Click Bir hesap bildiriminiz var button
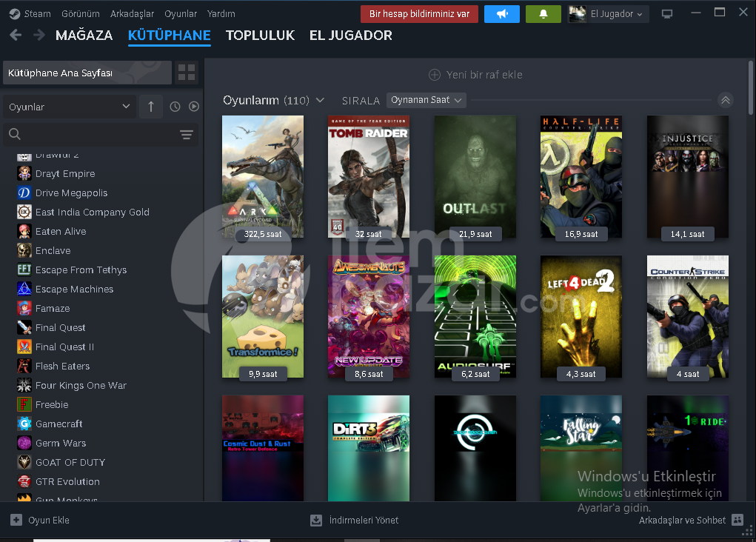 pos(419,14)
